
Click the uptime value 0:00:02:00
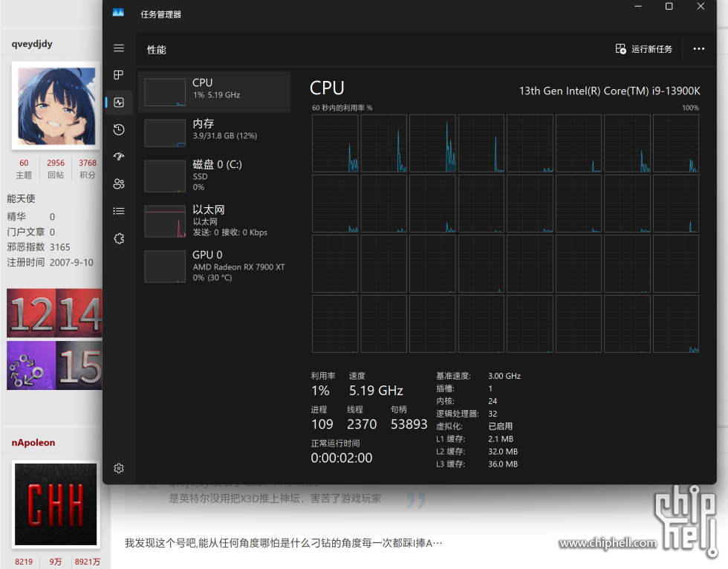tap(342, 458)
